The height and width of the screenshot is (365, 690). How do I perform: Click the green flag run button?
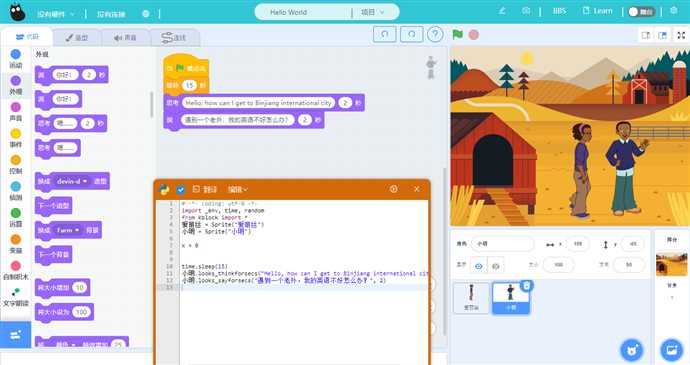pyautogui.click(x=457, y=34)
